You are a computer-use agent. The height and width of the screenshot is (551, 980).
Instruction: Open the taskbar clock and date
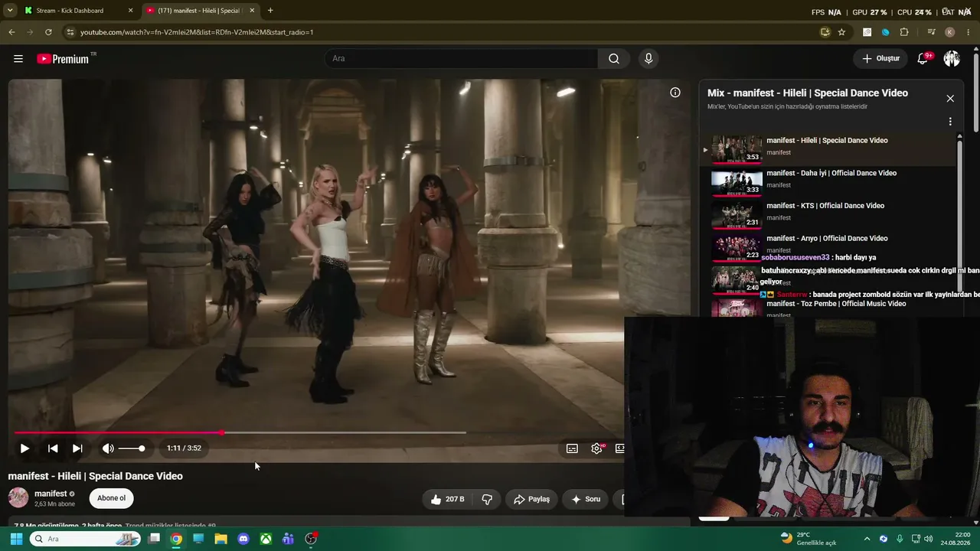955,539
